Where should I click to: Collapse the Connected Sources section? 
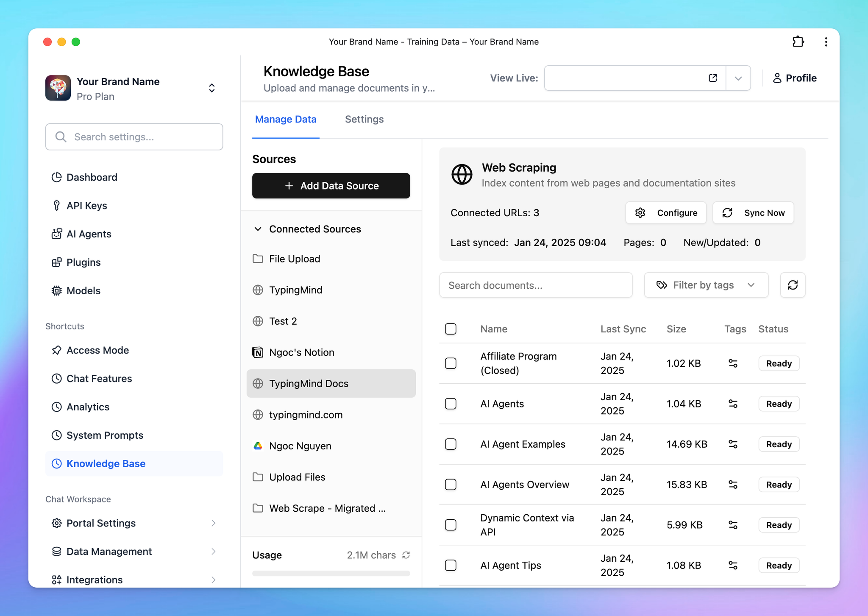click(258, 229)
